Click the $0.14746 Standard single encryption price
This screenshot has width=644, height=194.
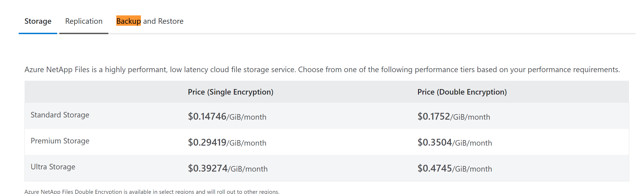pyautogui.click(x=207, y=116)
